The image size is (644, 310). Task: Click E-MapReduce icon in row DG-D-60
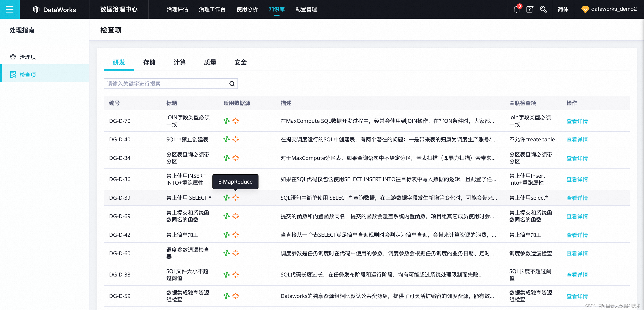pyautogui.click(x=235, y=253)
